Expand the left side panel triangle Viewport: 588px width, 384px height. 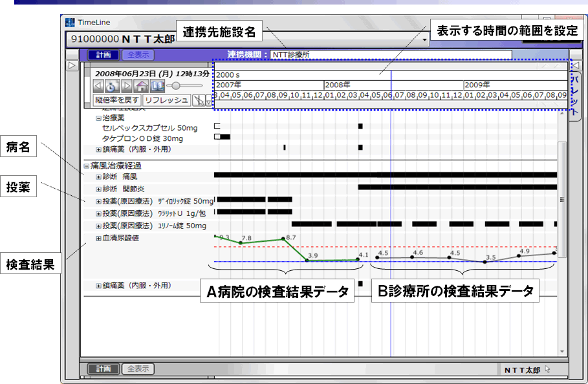72,65
